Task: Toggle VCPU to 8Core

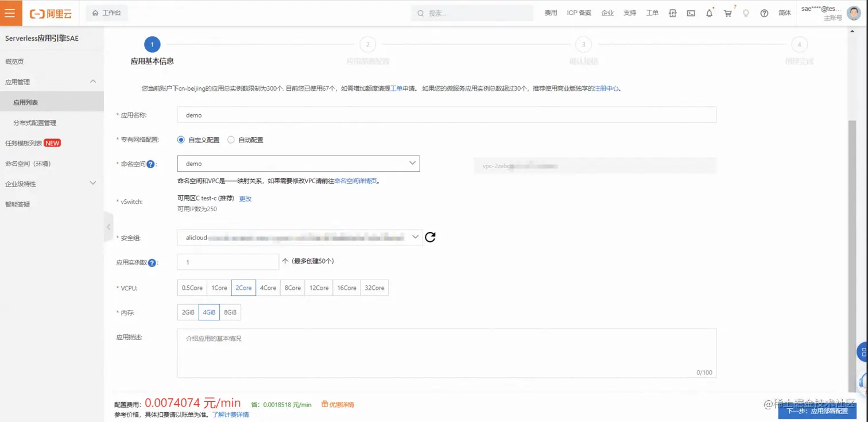Action: [x=292, y=288]
